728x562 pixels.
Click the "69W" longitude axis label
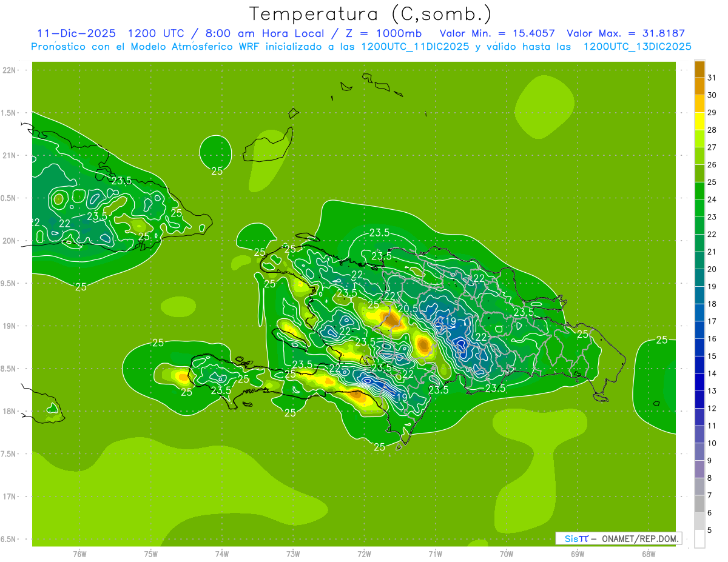point(578,554)
